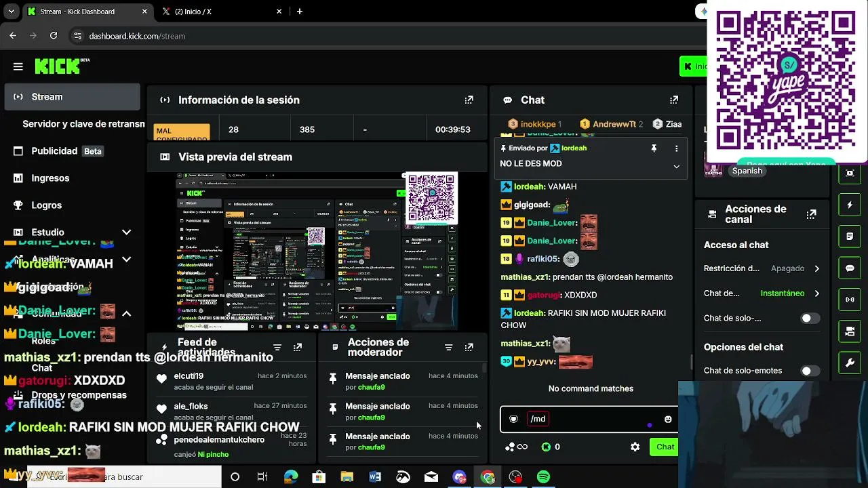Viewport: 868px width, 488px height.
Task: Switch to the (2) Inicio / X tab
Action: point(222,12)
